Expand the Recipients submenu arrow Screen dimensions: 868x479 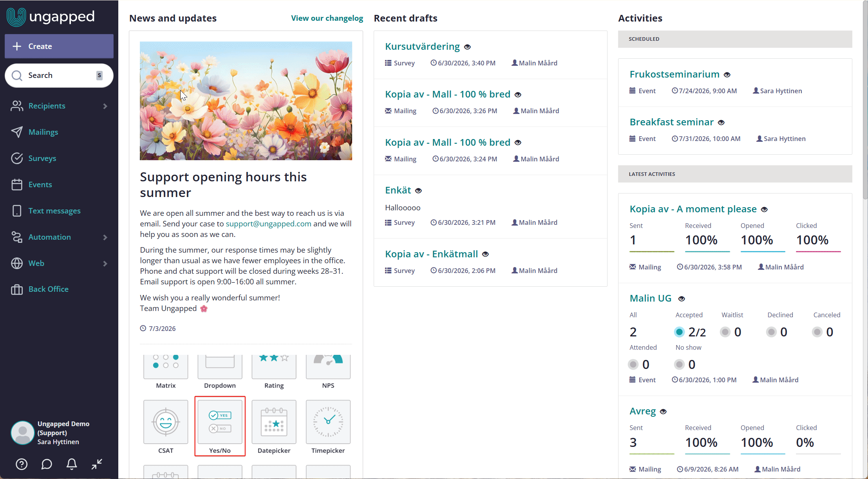[105, 106]
